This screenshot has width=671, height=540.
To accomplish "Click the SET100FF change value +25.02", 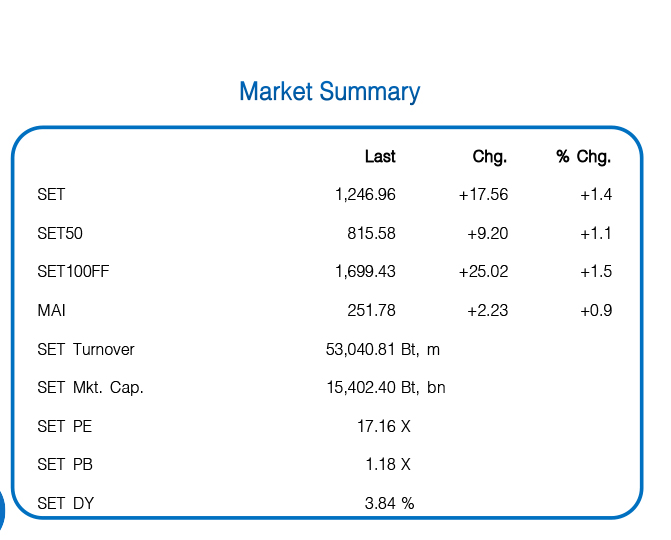I will (x=483, y=272).
